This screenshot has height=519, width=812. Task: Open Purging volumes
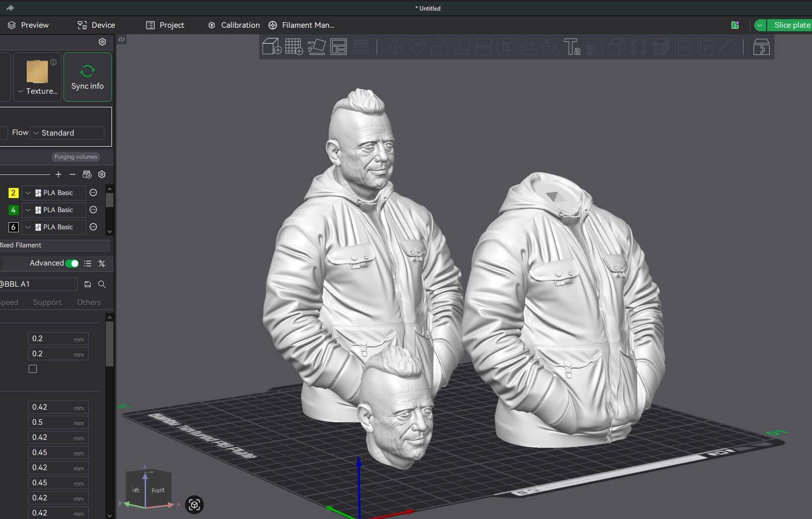[x=76, y=157]
